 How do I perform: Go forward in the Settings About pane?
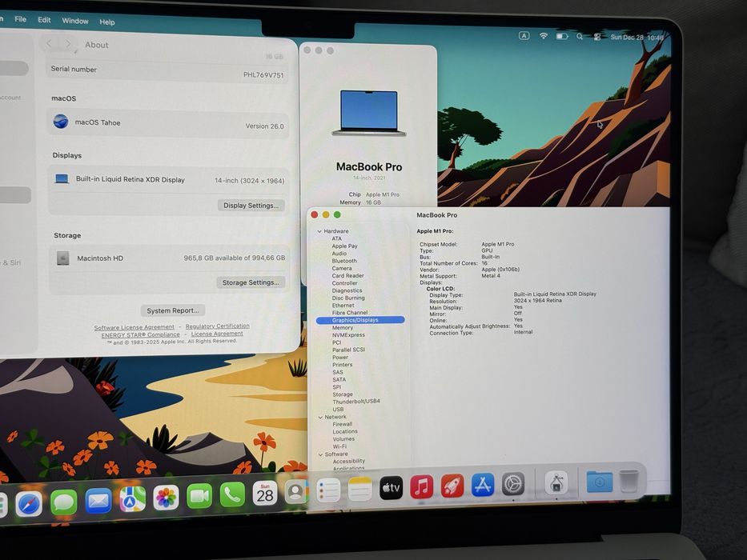pyautogui.click(x=68, y=44)
